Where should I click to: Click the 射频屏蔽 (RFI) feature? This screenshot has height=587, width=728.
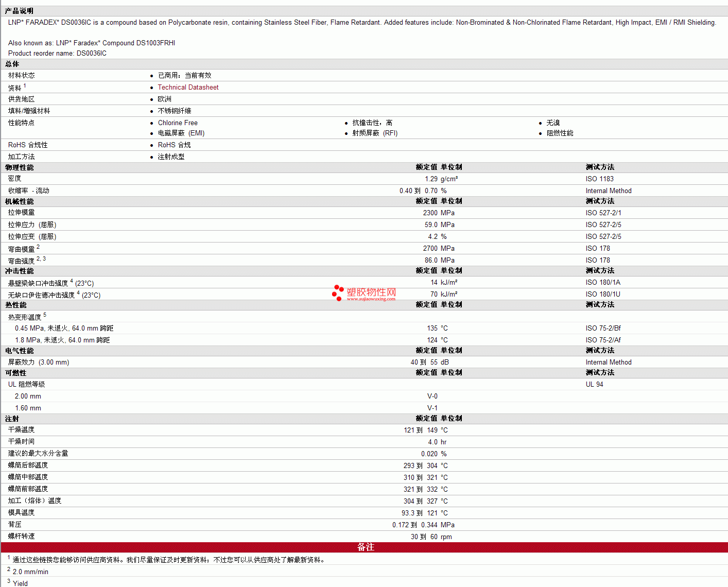(x=375, y=133)
